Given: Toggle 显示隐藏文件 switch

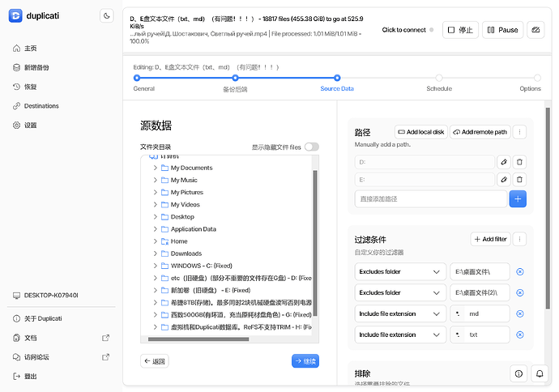Looking at the screenshot, I should (x=312, y=147).
